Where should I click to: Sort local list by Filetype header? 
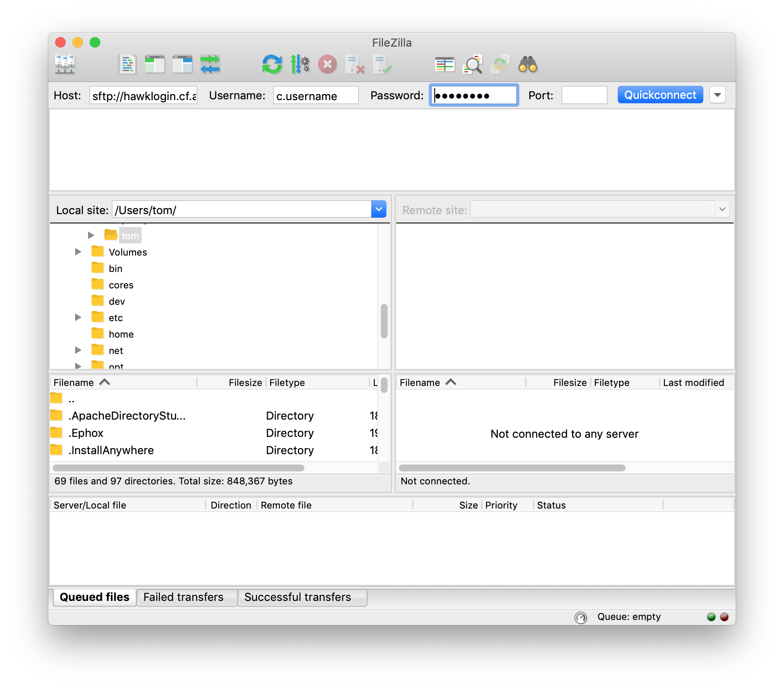317,382
